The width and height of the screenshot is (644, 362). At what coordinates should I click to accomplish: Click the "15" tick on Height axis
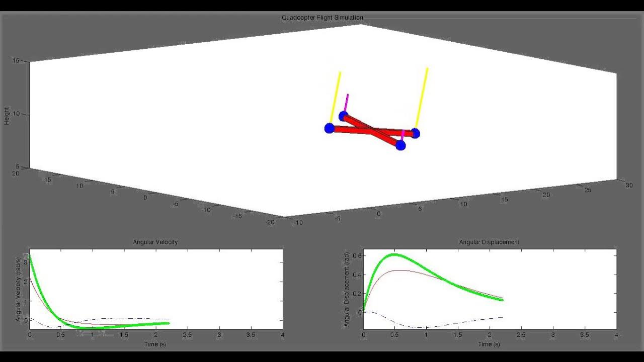tap(16, 61)
